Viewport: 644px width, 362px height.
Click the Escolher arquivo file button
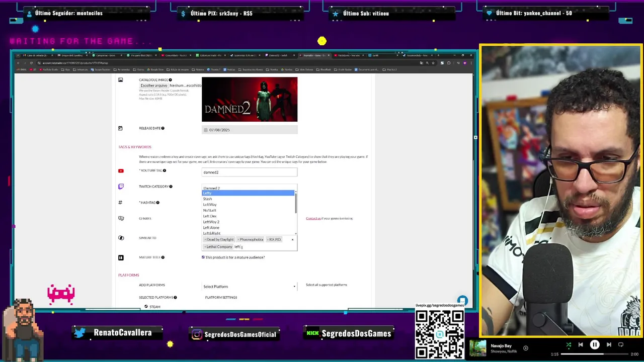(153, 85)
